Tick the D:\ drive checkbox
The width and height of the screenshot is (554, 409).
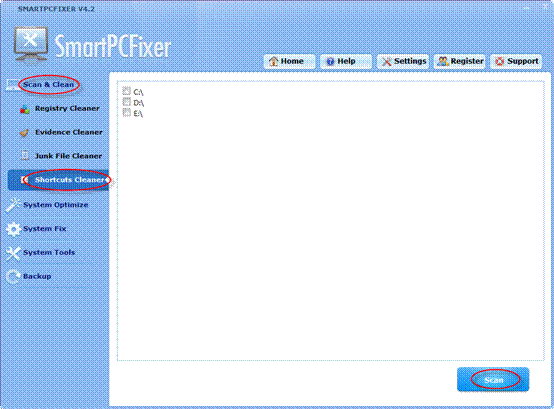click(126, 102)
